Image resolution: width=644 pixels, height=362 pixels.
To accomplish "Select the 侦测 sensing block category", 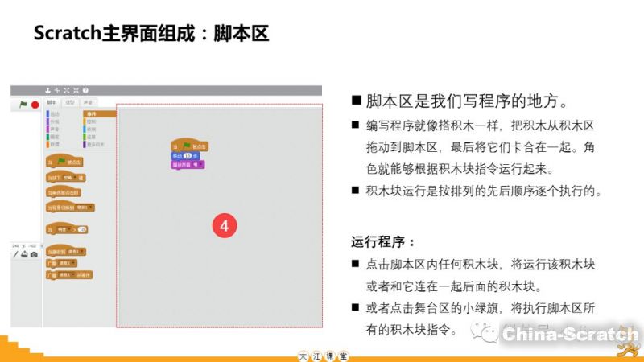I will point(91,130).
